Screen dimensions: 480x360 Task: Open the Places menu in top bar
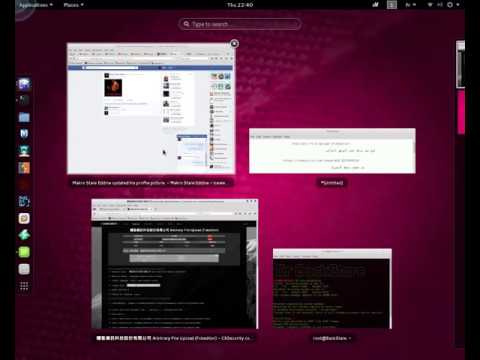73,5
